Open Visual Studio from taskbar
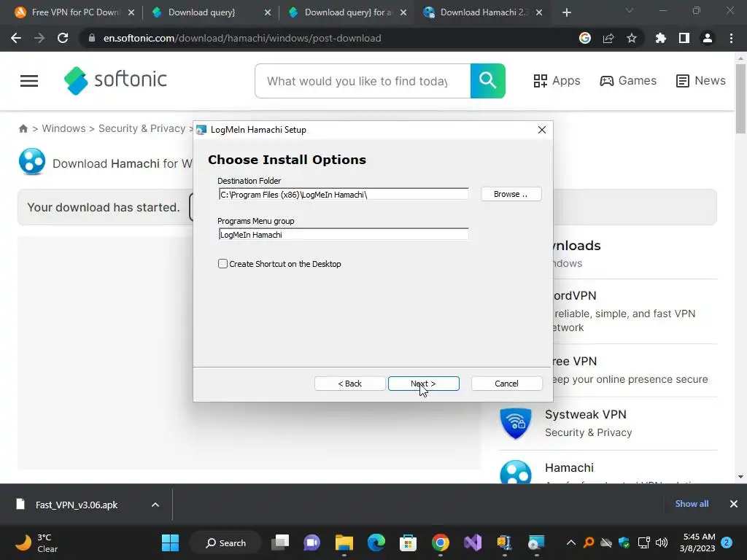The image size is (747, 560). pyautogui.click(x=473, y=542)
